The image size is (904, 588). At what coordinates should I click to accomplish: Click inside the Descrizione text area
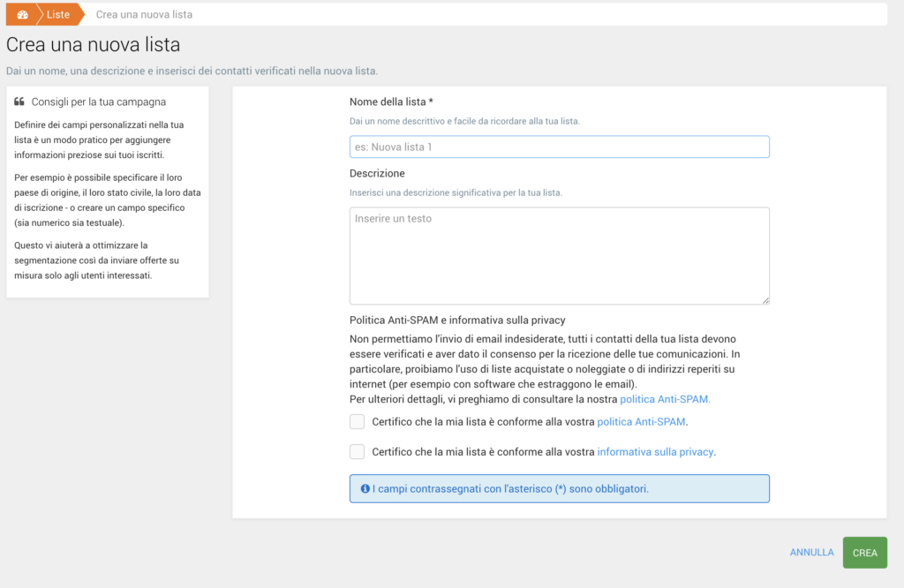(559, 255)
